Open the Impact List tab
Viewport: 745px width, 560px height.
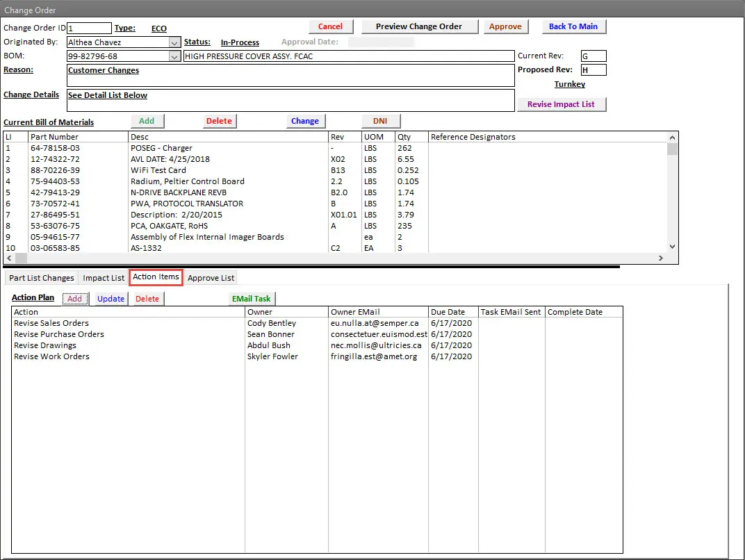(104, 278)
